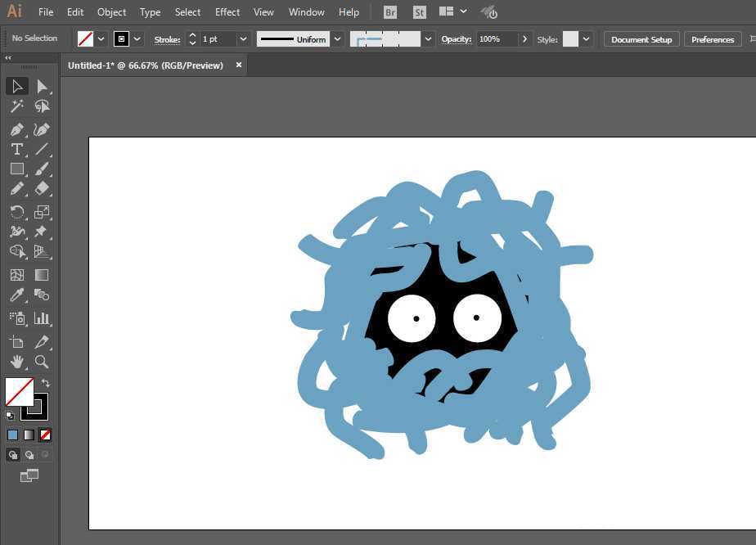Select the Rotate tool

[16, 211]
